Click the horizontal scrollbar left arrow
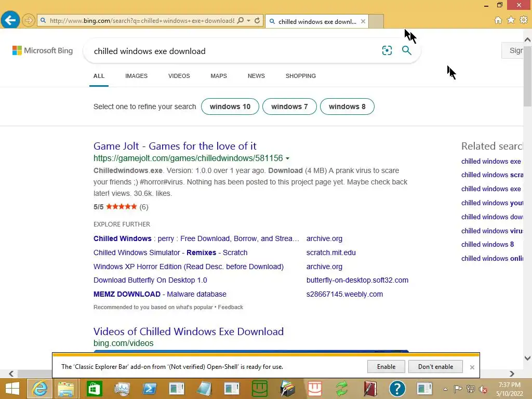 [x=11, y=374]
